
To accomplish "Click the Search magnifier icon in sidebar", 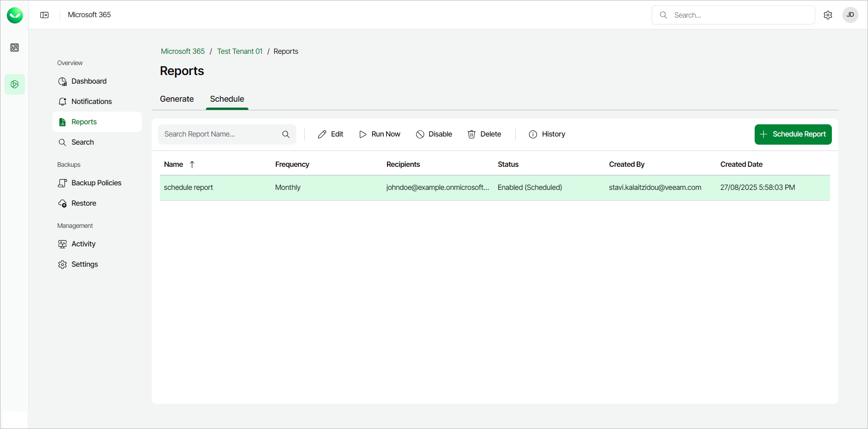I will click(x=62, y=142).
